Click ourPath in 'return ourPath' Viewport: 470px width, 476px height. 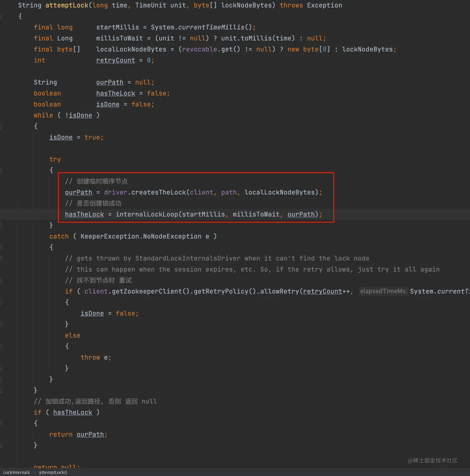pyautogui.click(x=90, y=435)
